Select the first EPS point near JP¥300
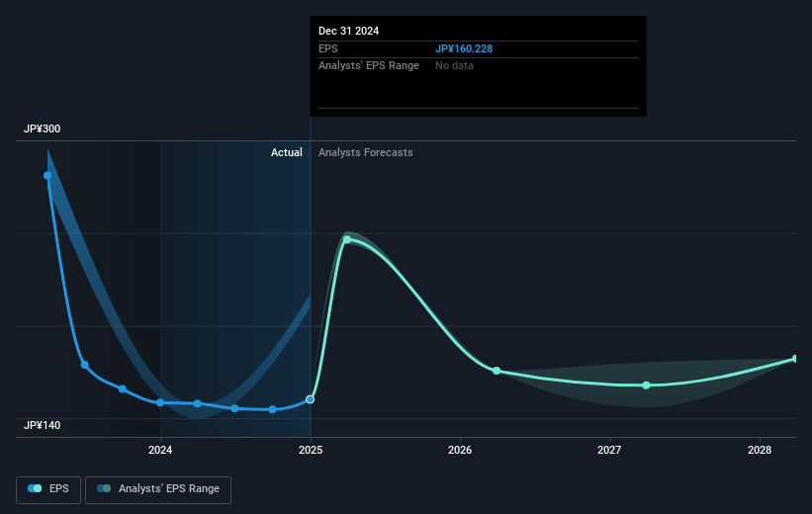Screen dimensions: 812x514 (47, 176)
